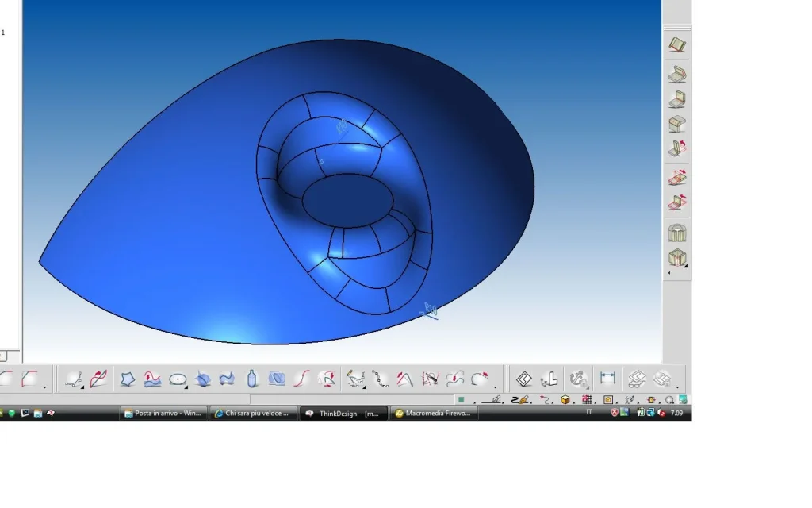The height and width of the screenshot is (508, 812).
Task: Select the blue star-shaped patch surface tool
Action: [x=128, y=379]
